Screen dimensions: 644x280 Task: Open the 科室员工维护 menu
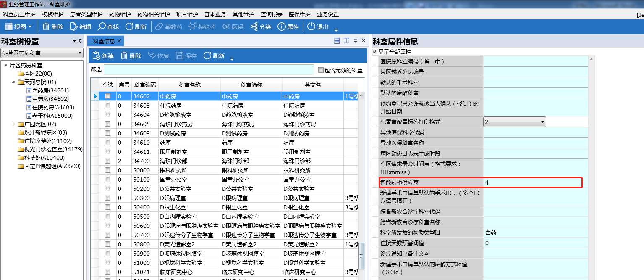pos(19,14)
